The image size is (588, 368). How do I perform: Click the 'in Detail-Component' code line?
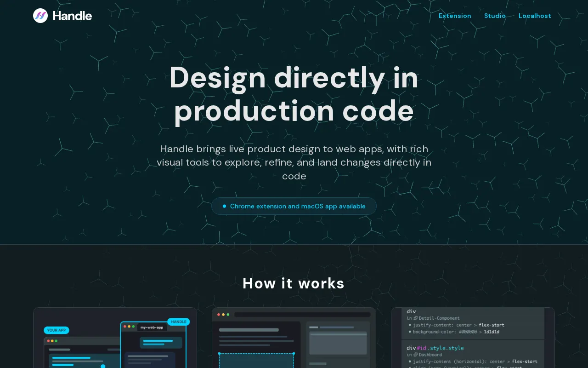pos(433,318)
